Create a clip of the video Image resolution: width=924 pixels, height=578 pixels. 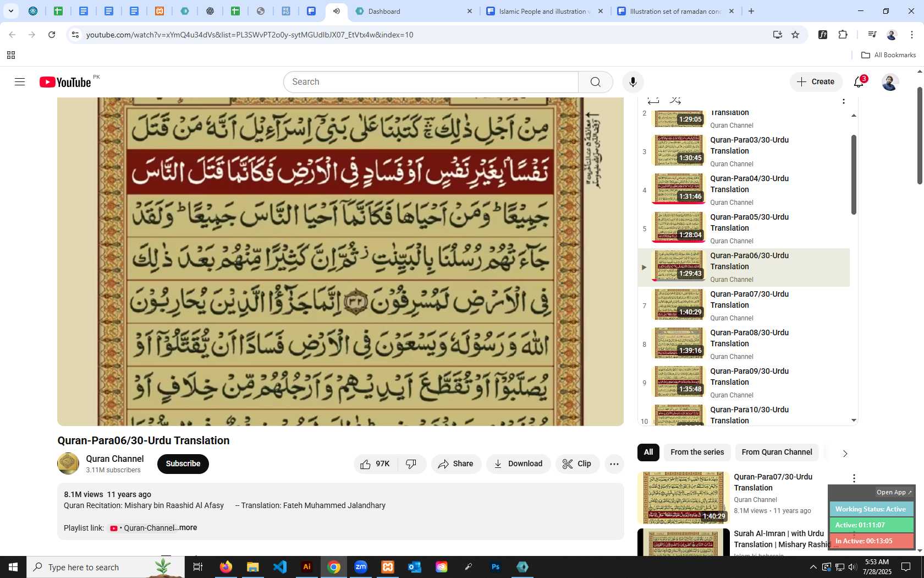pos(577,464)
